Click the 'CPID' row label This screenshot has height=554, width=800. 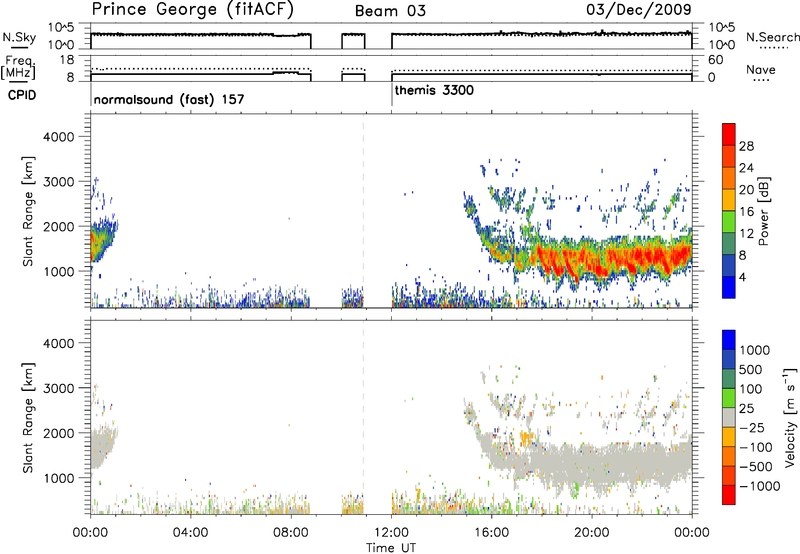click(22, 95)
